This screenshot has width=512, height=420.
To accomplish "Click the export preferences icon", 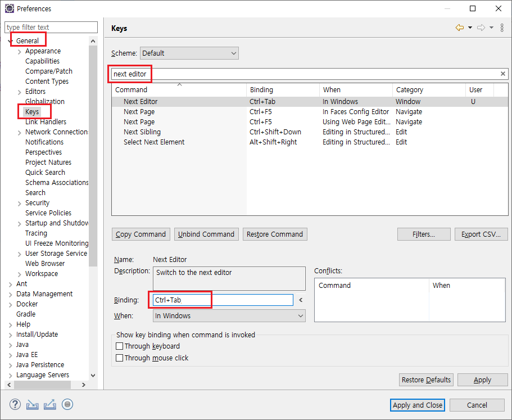I will tap(50, 404).
